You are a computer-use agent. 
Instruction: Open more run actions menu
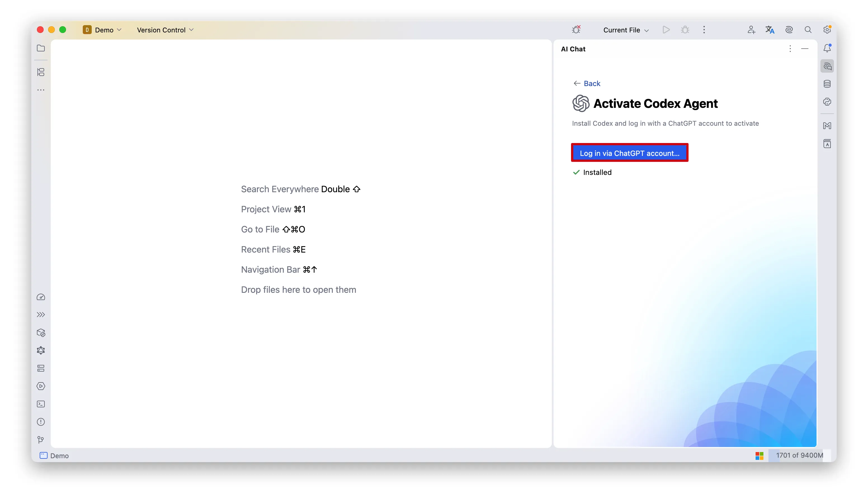[704, 30]
